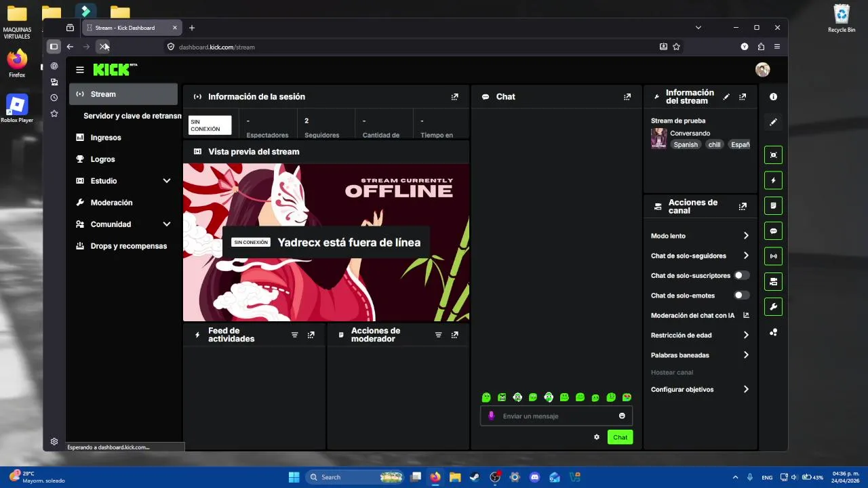Expand Palabras baneadas options
868x488 pixels.
click(746, 355)
